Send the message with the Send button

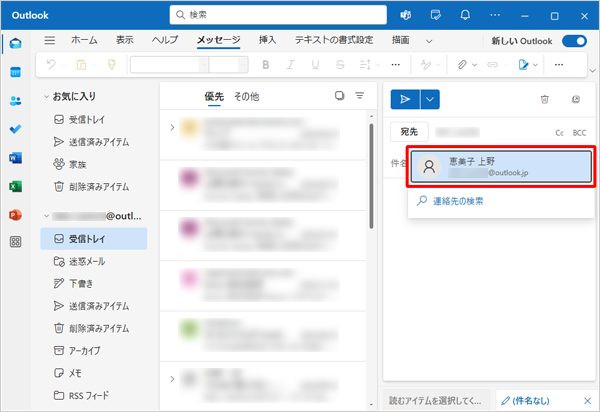click(x=405, y=99)
